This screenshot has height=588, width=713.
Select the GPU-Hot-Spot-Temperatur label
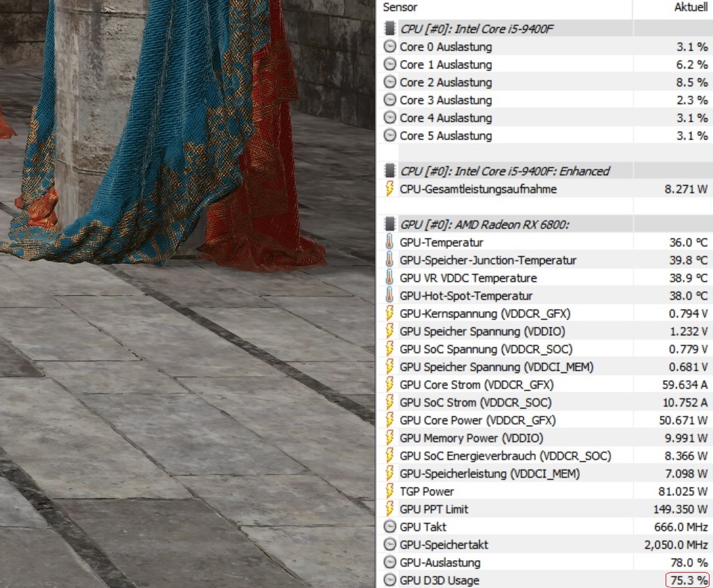(465, 296)
